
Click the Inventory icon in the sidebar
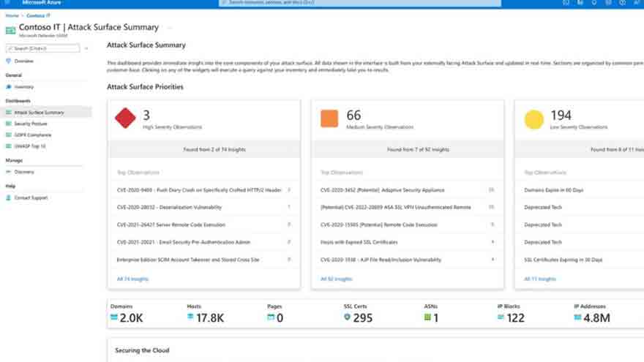tap(8, 86)
